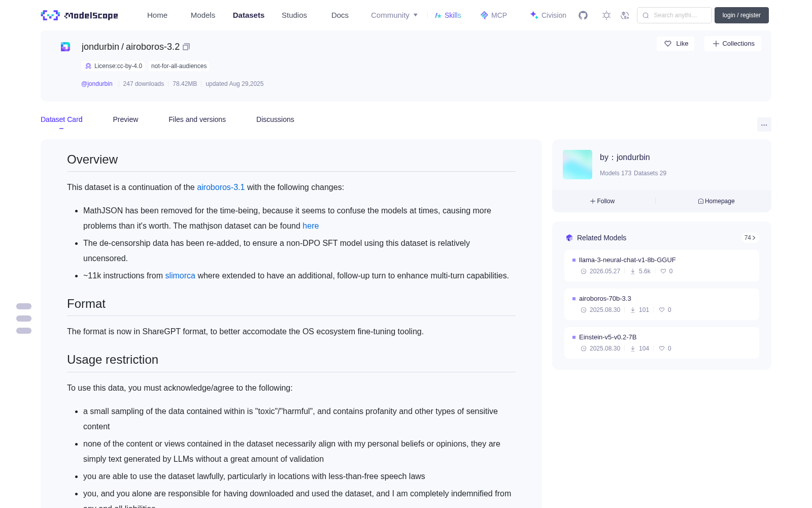Image resolution: width=812 pixels, height=508 pixels.
Task: Click the three-dots more options button
Action: 764,124
